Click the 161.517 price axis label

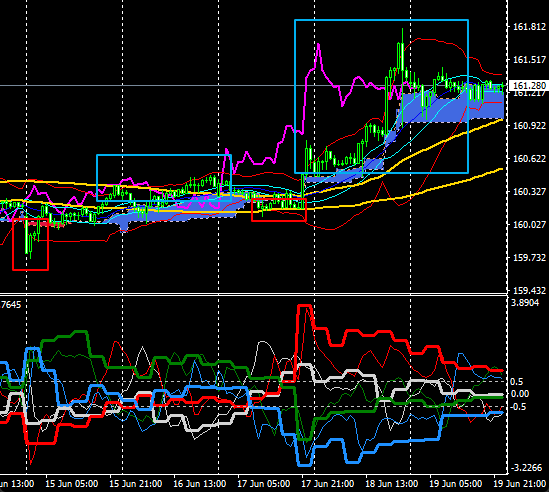coord(529,60)
